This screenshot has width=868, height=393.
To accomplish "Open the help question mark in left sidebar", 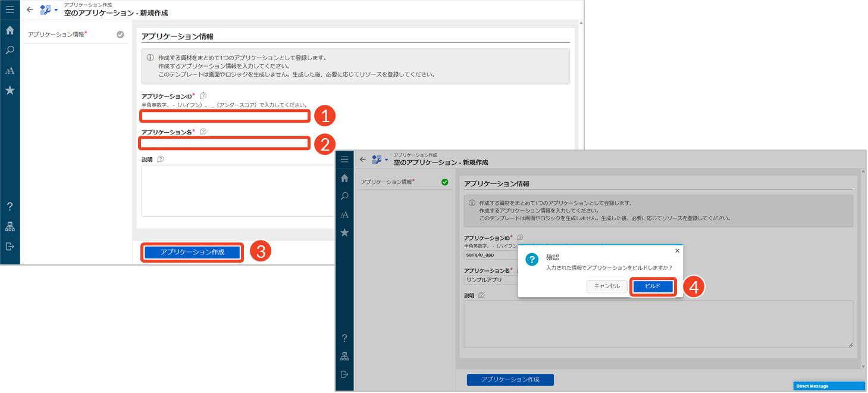I will pos(10,207).
